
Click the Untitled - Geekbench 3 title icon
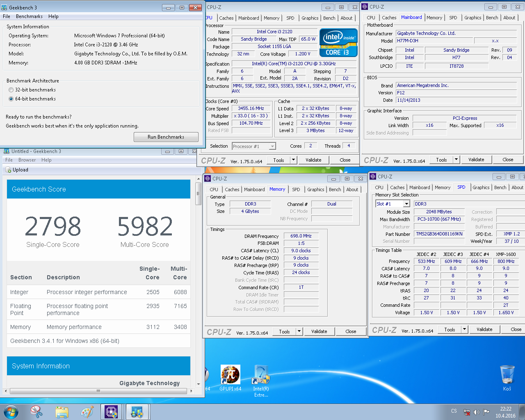click(x=6, y=151)
